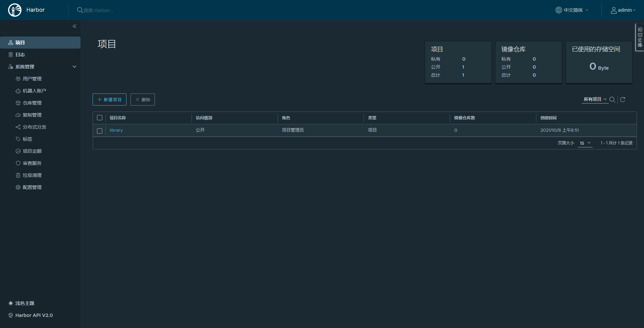The width and height of the screenshot is (644, 328).
Task: Open the page size 15 dropdown
Action: pyautogui.click(x=585, y=143)
